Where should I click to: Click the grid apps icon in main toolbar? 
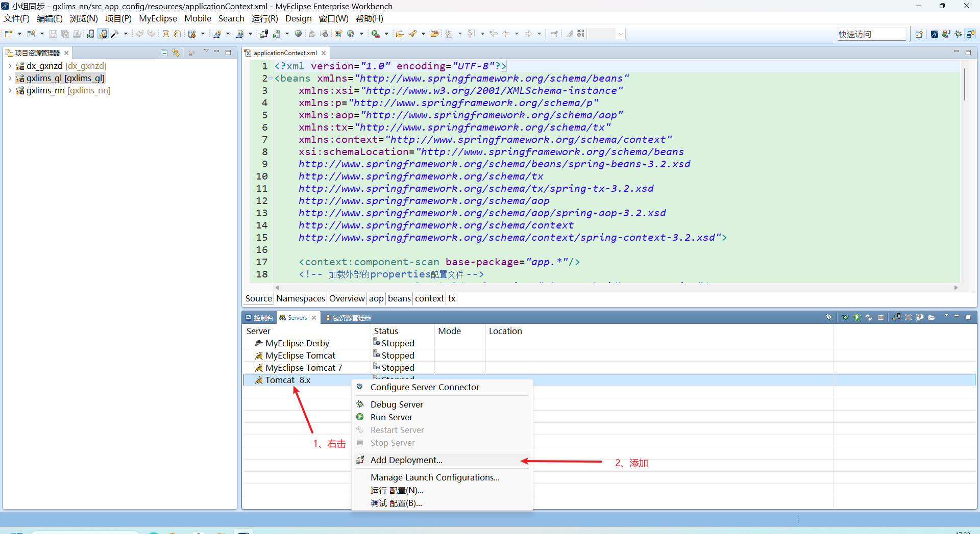tap(580, 34)
